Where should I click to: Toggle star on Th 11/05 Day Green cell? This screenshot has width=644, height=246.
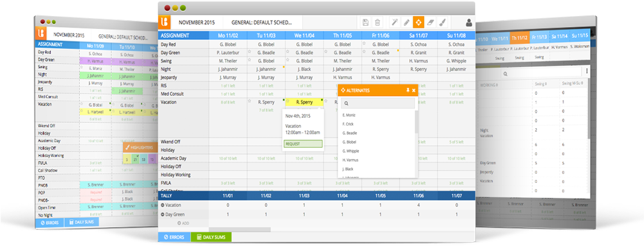click(x=326, y=52)
